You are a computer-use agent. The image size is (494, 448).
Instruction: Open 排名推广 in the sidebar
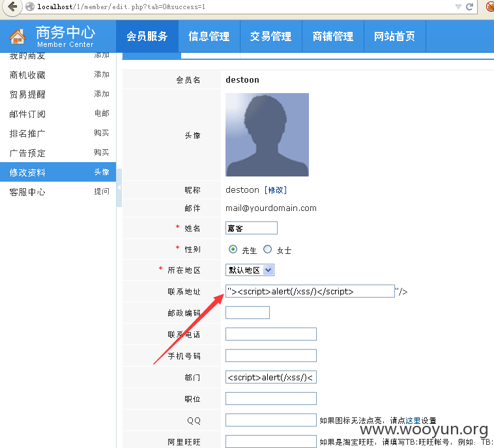(27, 133)
